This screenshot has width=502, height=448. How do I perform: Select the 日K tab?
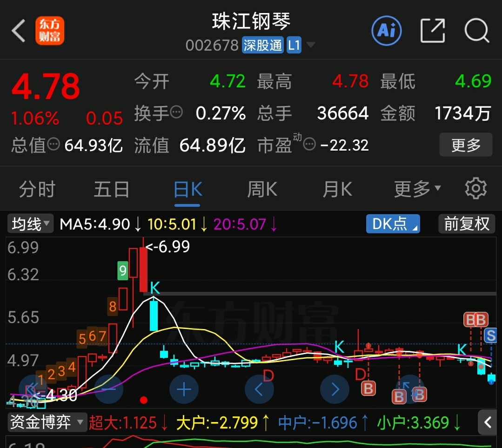click(187, 189)
